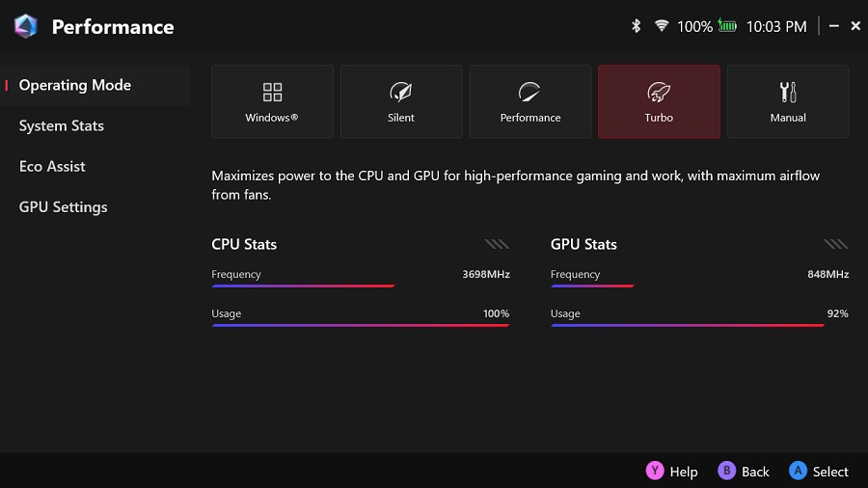Screen dimensions: 868x488
Task: Select the Performance mode gauge icon
Action: click(x=529, y=93)
